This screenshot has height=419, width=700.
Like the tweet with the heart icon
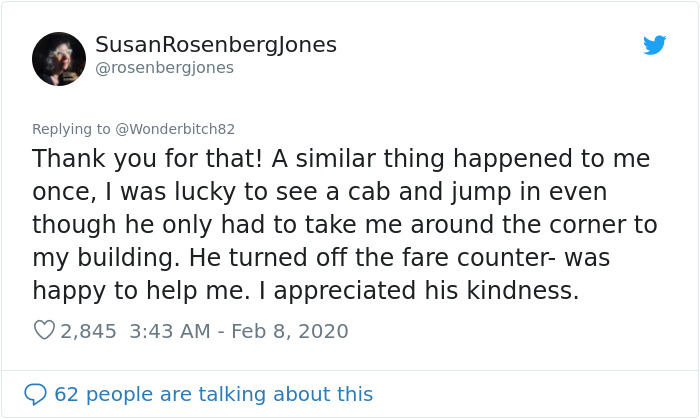point(44,330)
